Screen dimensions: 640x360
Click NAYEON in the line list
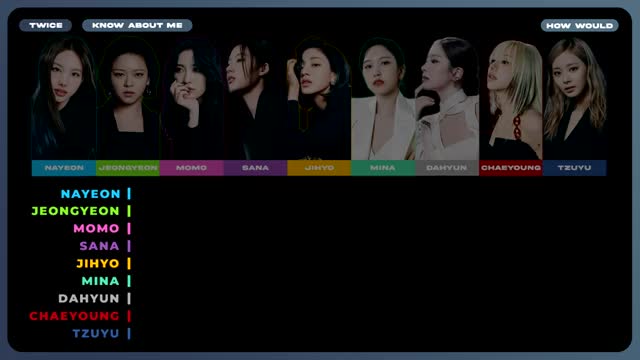coord(91,194)
